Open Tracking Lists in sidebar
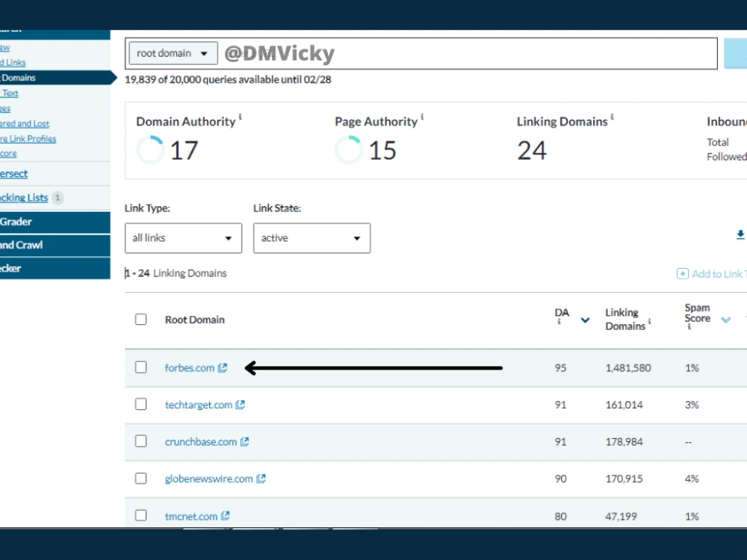This screenshot has width=747, height=560. coord(24,198)
